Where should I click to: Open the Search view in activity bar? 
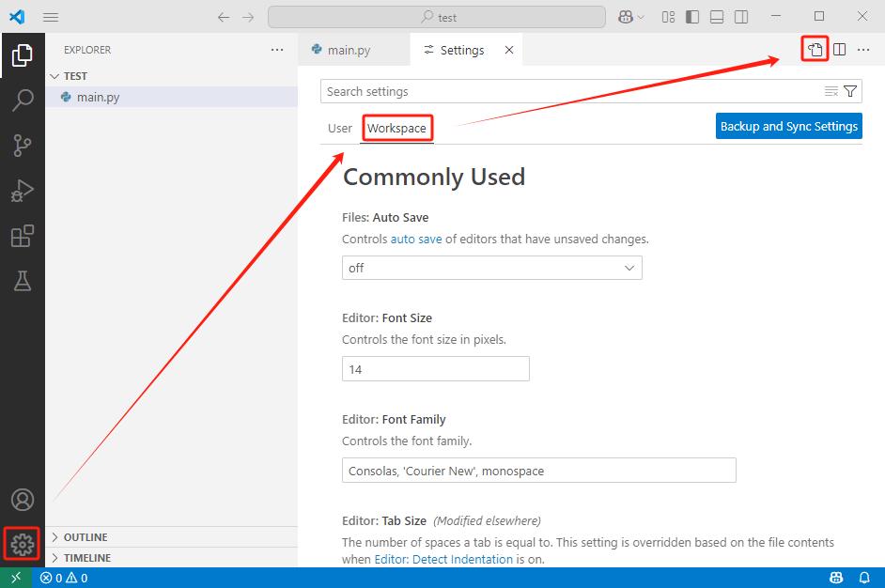(x=22, y=100)
